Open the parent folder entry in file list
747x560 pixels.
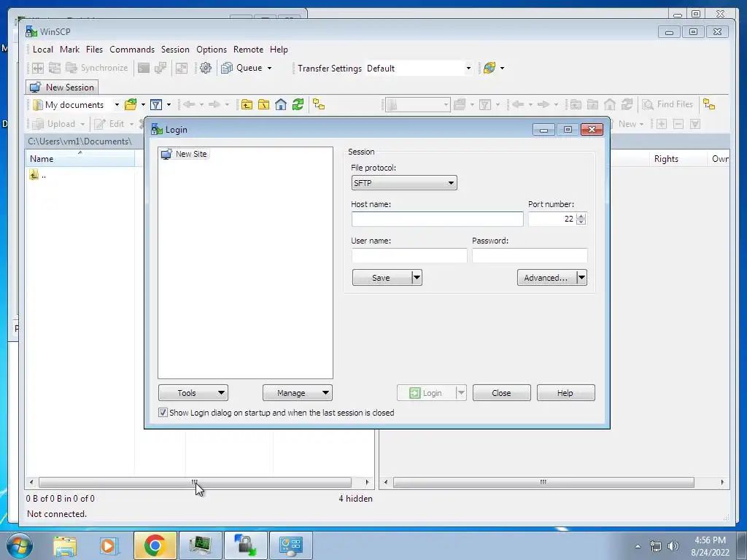point(38,175)
